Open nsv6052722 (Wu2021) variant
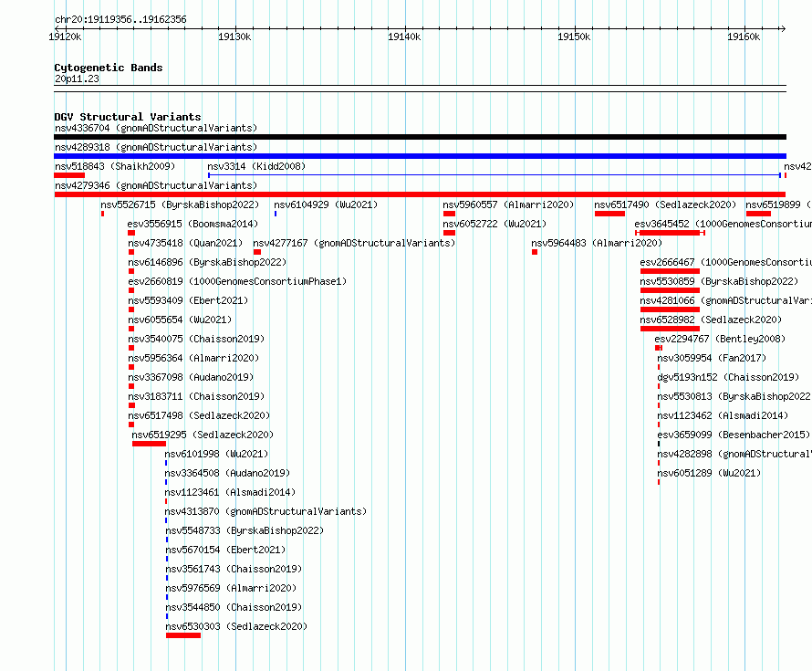This screenshot has width=812, height=671. pyautogui.click(x=494, y=224)
